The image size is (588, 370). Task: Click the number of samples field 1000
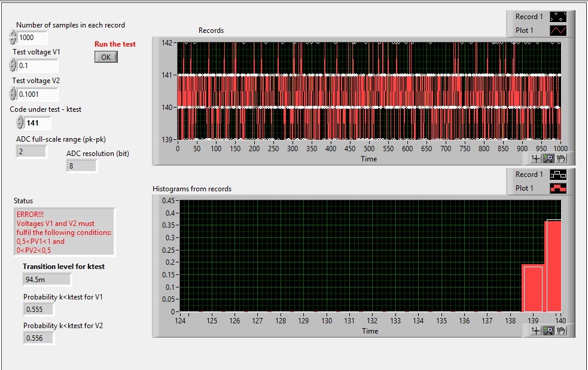(32, 38)
